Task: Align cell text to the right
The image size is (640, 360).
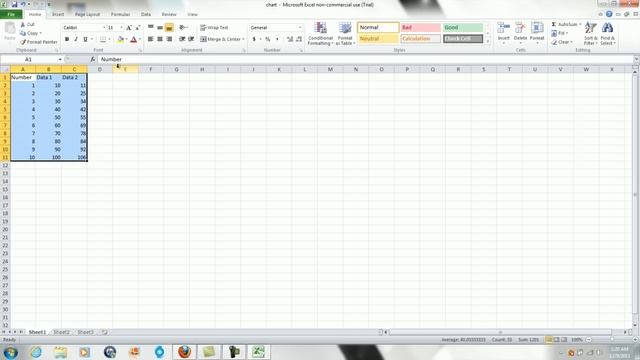Action: point(169,39)
